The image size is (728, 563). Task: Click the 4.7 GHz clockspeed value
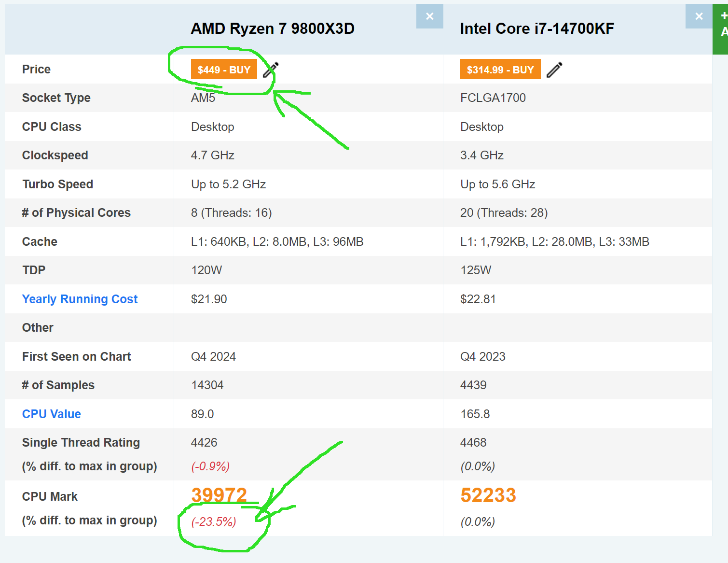(213, 155)
